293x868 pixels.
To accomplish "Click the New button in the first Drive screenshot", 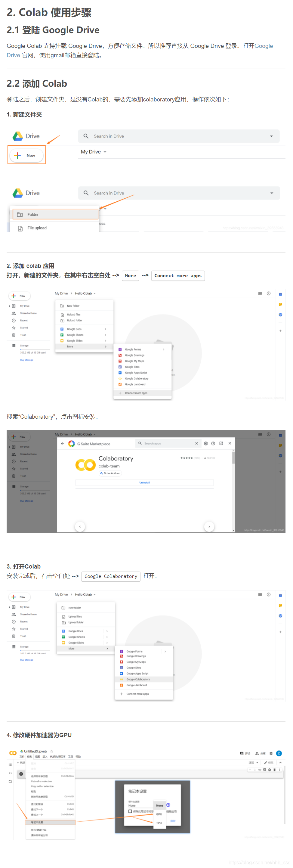I will point(26,155).
